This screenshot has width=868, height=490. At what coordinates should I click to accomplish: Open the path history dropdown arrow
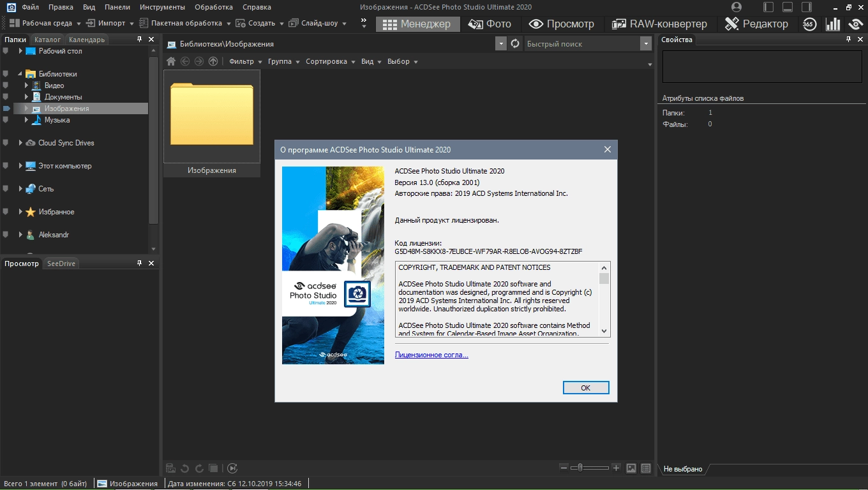pyautogui.click(x=502, y=43)
